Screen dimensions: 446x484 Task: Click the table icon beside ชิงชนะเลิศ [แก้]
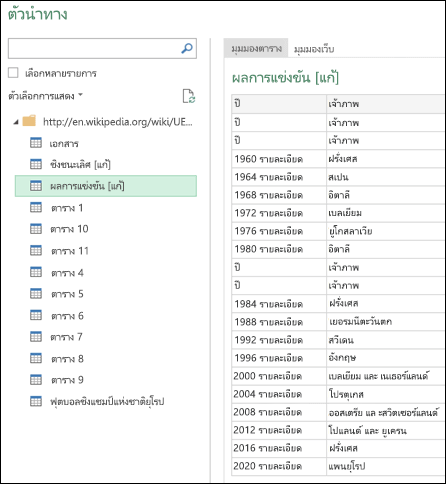tap(36, 164)
